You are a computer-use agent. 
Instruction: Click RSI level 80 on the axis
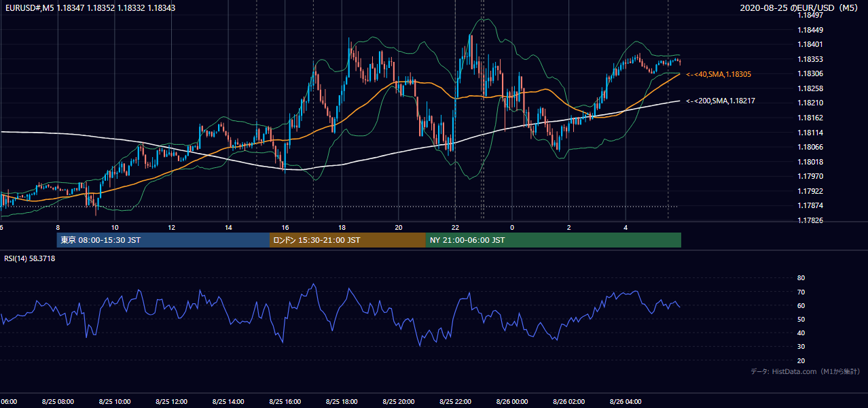tap(801, 278)
